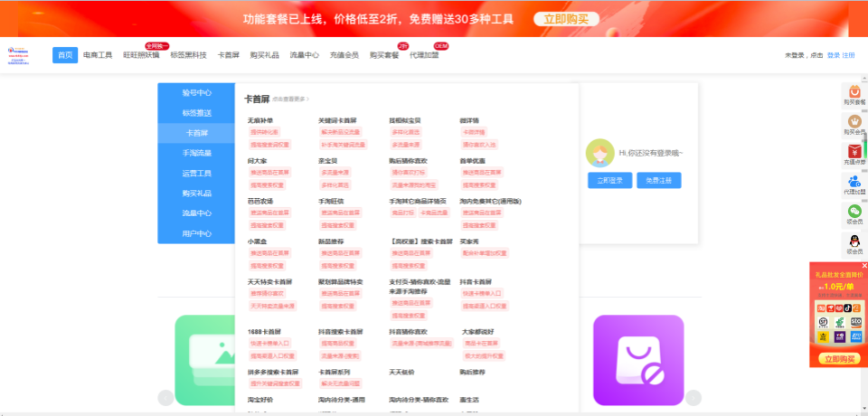Open the 手淘旺信 heading
Screen dimensions: 868x416
pos(331,201)
